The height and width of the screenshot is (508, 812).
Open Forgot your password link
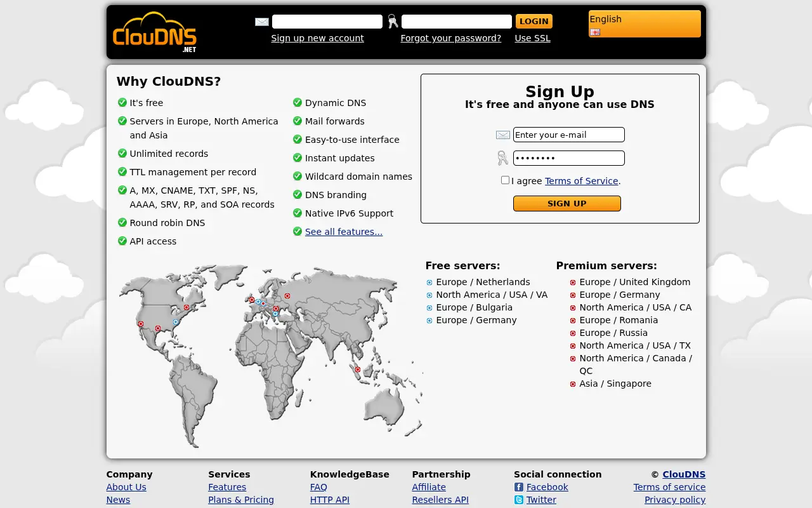(x=451, y=38)
